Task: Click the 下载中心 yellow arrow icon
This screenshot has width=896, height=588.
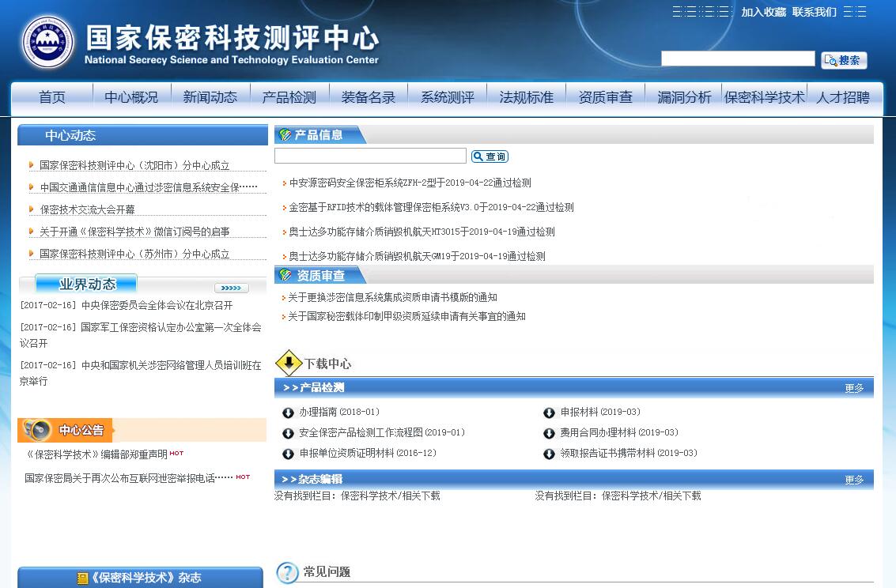Action: pos(289,364)
